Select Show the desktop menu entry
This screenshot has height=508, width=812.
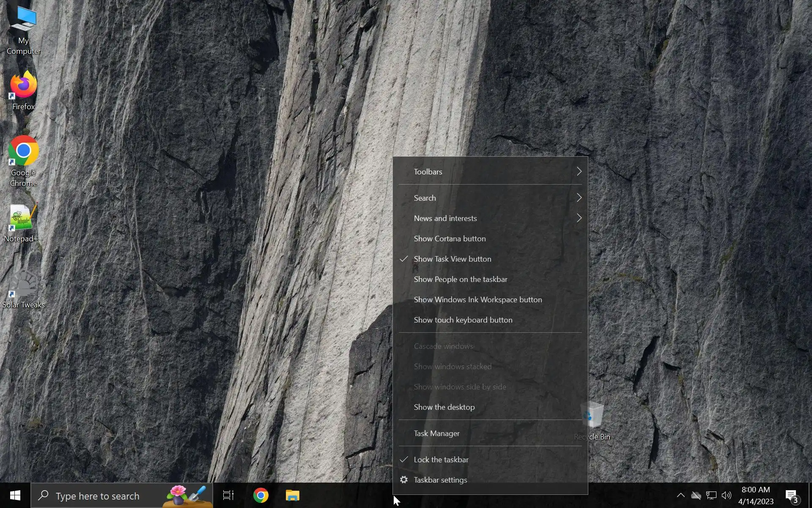point(444,407)
